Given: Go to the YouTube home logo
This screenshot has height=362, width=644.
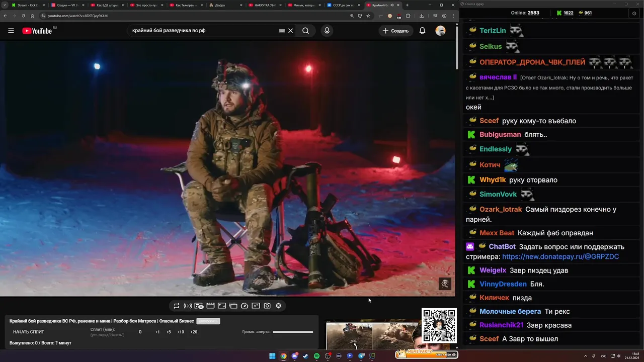Looking at the screenshot, I should (37, 31).
